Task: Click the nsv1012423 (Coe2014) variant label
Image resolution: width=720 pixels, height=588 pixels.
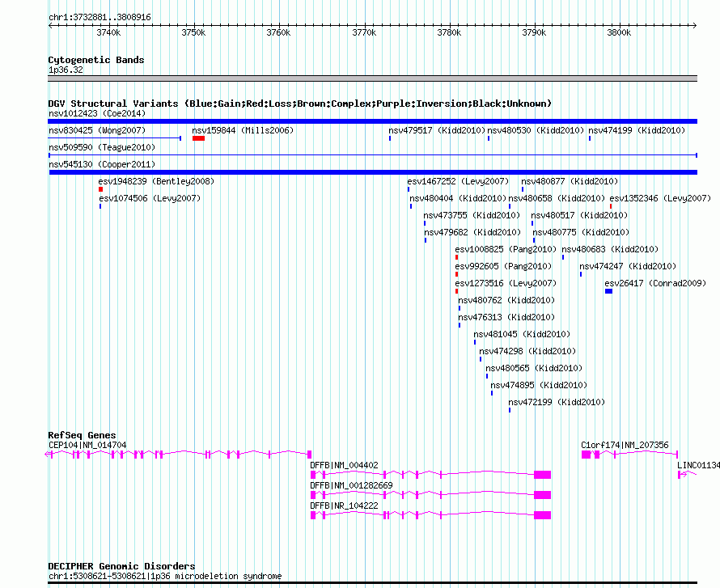Action: pos(97,113)
